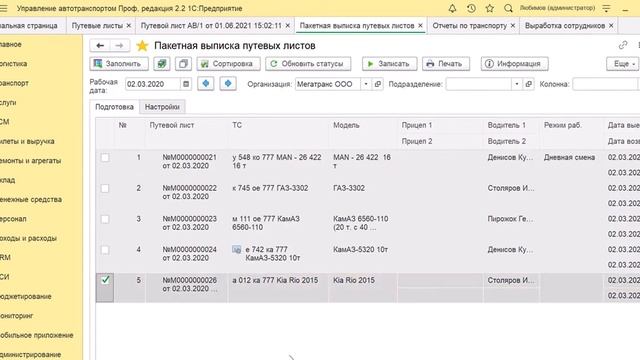Image resolution: width=640 pixels, height=360 pixels.
Task: Expand the Подразделение dropdown arrow
Action: pos(517,84)
